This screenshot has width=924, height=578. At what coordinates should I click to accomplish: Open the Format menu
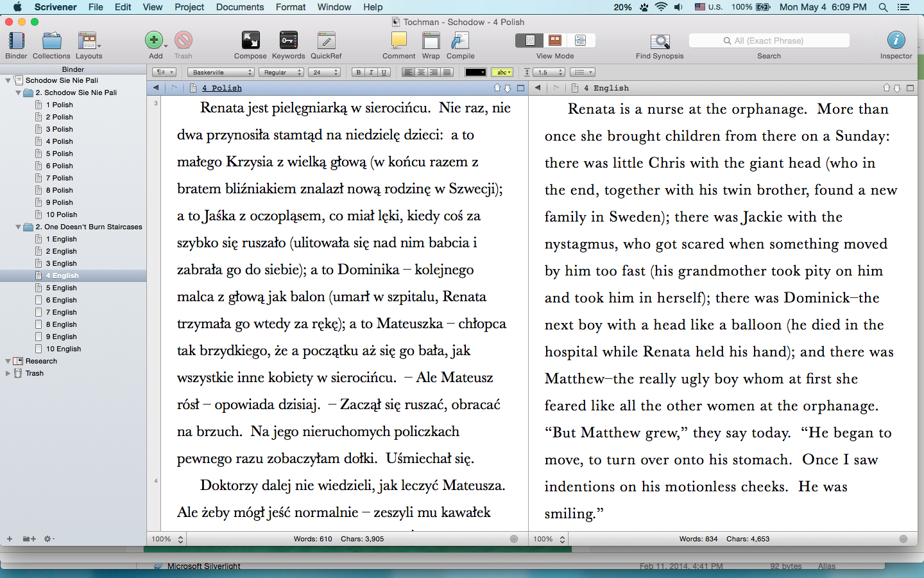[x=291, y=7]
